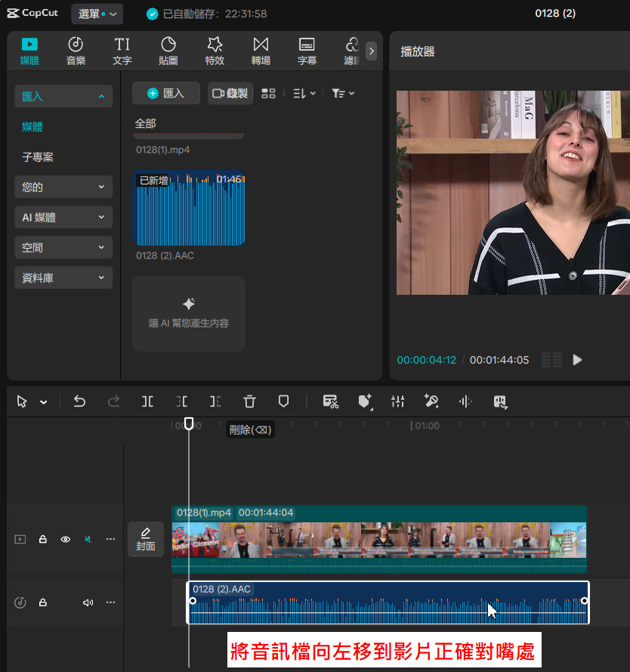Screen dimensions: 630x672
Task: Open the 轉場 transitions panel
Action: [261, 51]
